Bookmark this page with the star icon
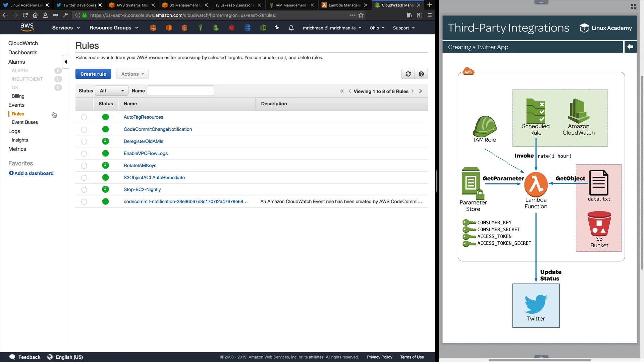Screen dimensions: 644x362 point(361,15)
